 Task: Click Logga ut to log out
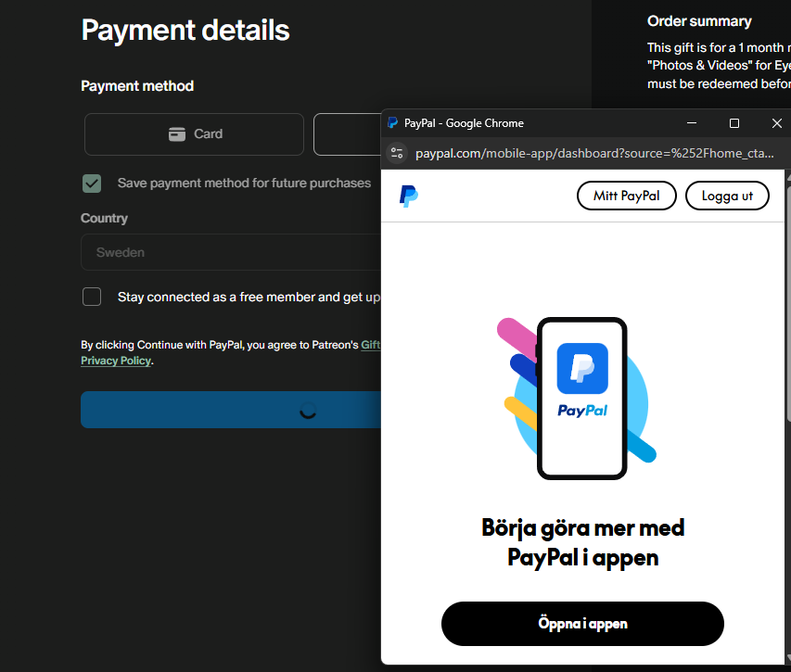[727, 196]
